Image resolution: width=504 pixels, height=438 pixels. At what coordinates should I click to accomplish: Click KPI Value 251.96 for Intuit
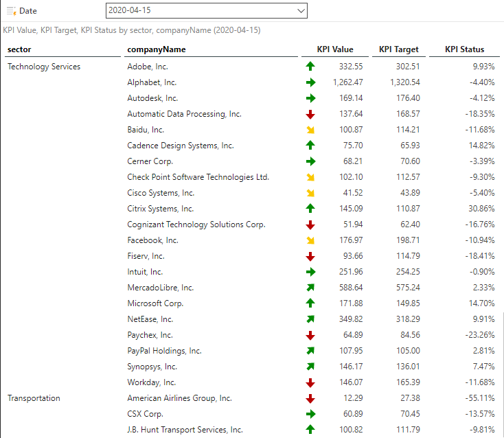(x=351, y=272)
